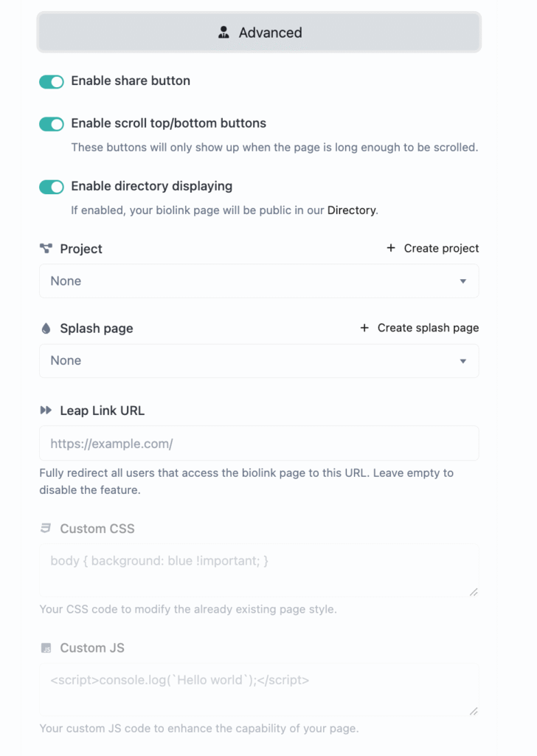Open the Directory link
This screenshot has width=537, height=756.
click(x=351, y=210)
